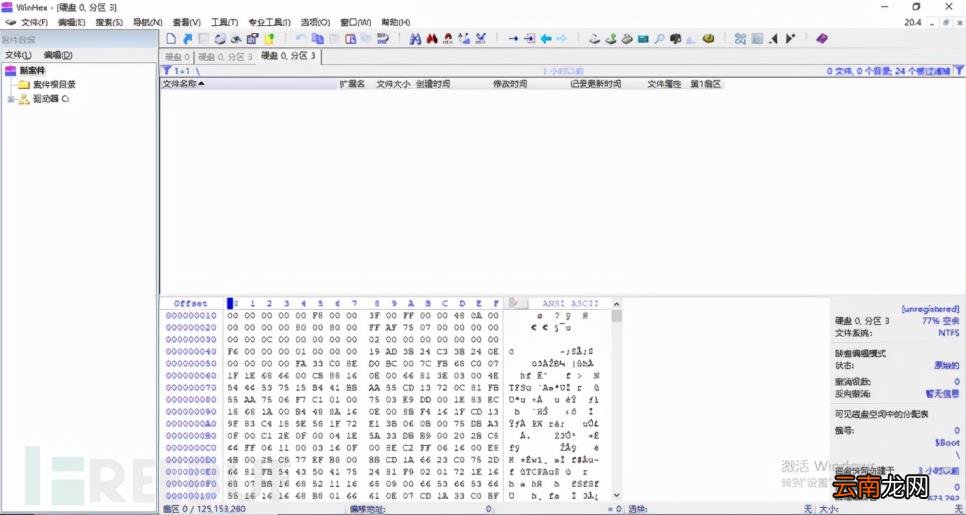
Task: Click the solid blue Back arrow icon
Action: (546, 39)
